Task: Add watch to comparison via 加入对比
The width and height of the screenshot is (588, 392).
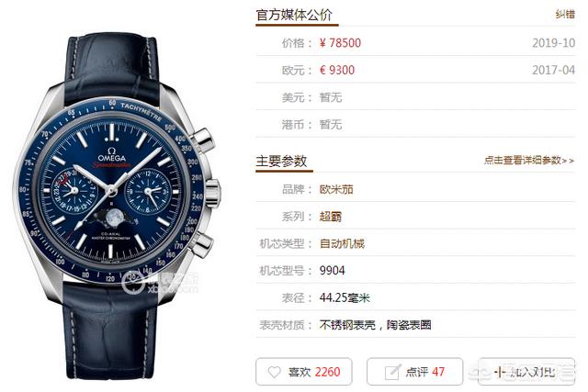Action: (x=526, y=372)
